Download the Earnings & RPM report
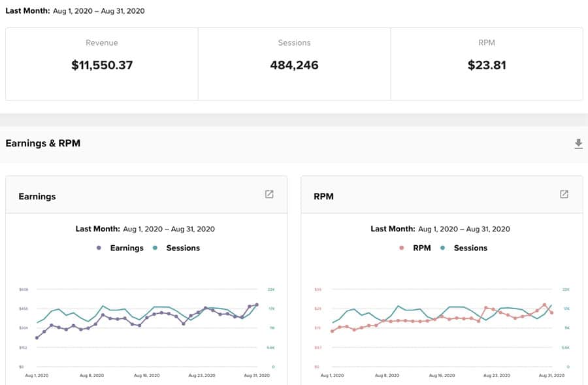The width and height of the screenshot is (588, 385). [578, 144]
